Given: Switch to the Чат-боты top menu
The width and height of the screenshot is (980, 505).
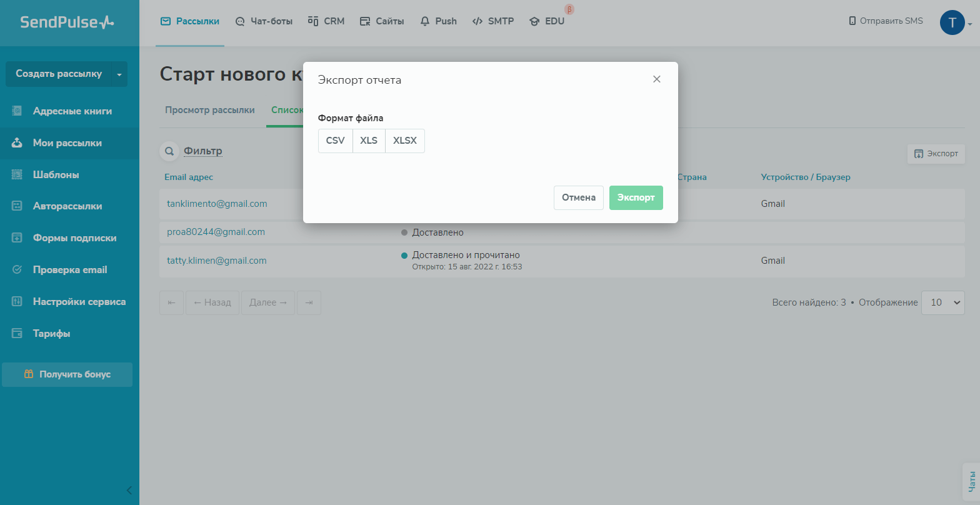Looking at the screenshot, I should (x=263, y=21).
